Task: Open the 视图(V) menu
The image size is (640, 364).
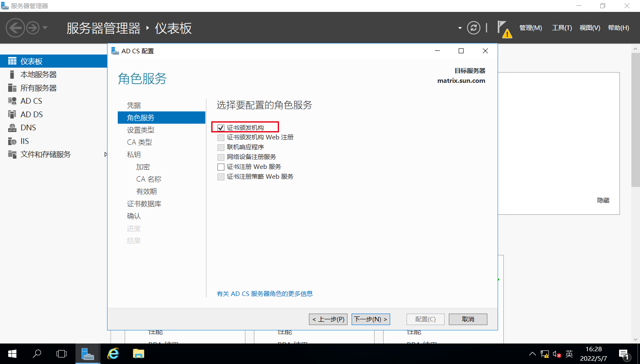Action: click(590, 28)
